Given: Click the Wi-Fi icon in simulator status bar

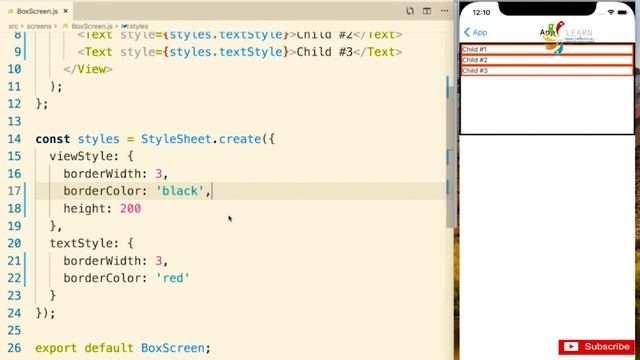Looking at the screenshot, I should tap(611, 12).
